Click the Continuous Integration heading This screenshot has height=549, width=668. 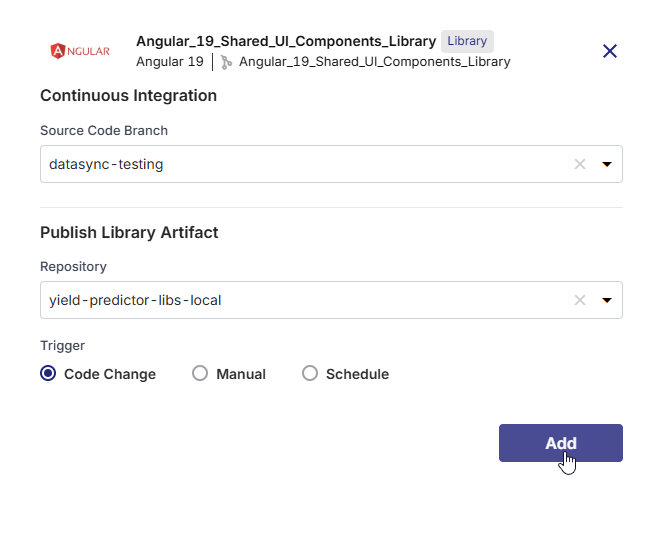(128, 95)
